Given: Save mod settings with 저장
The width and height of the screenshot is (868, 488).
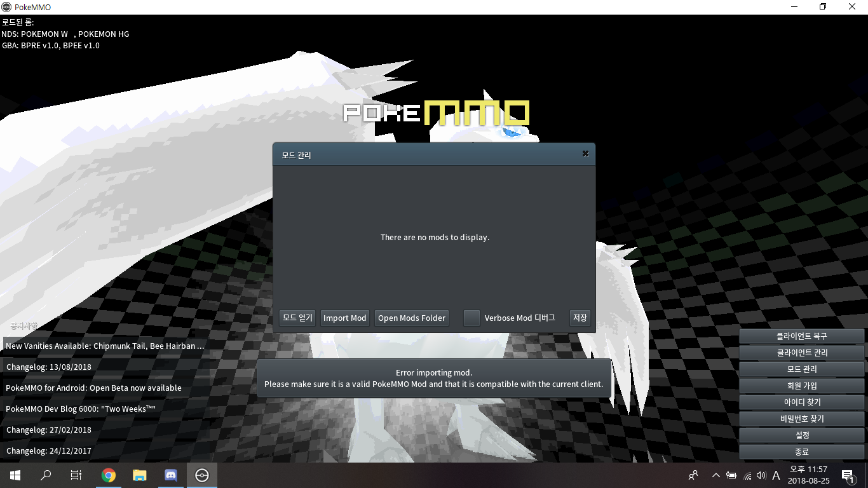Looking at the screenshot, I should click(580, 318).
